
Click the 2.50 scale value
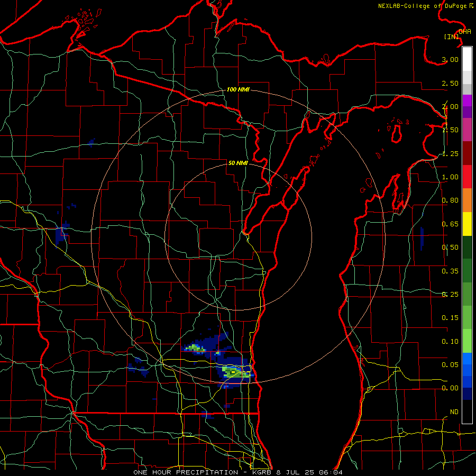[450, 83]
